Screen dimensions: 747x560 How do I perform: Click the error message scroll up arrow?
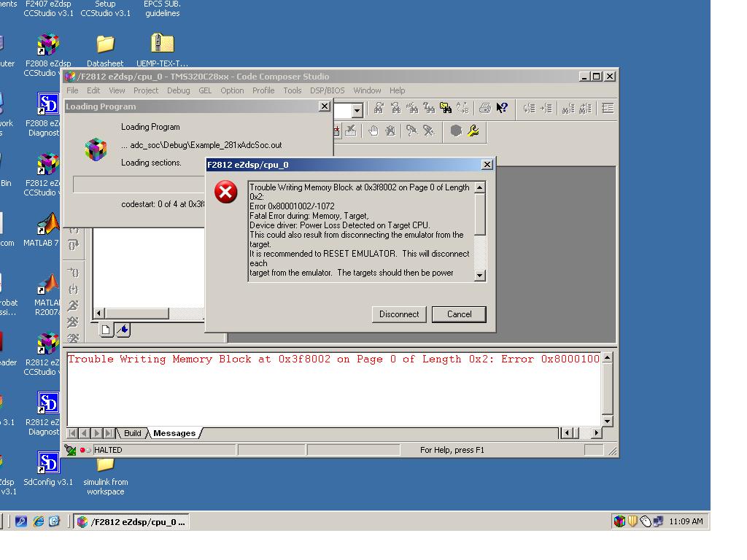tap(480, 187)
